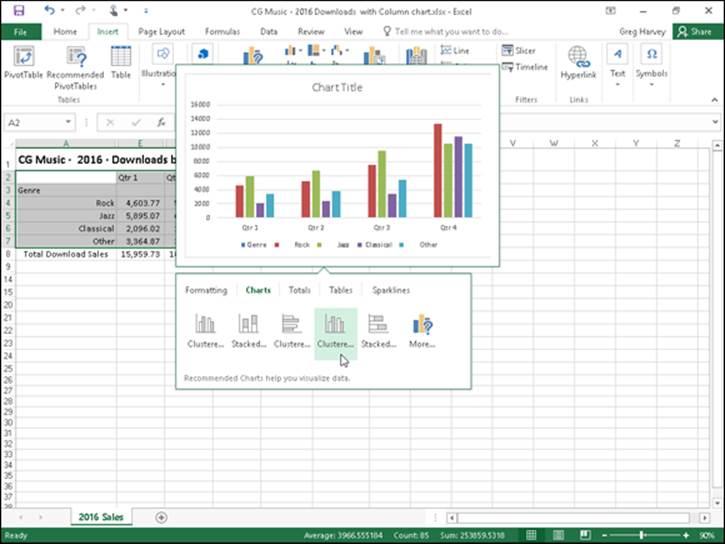Click the Name Box showing A2
The image size is (725, 544).
tap(33, 122)
